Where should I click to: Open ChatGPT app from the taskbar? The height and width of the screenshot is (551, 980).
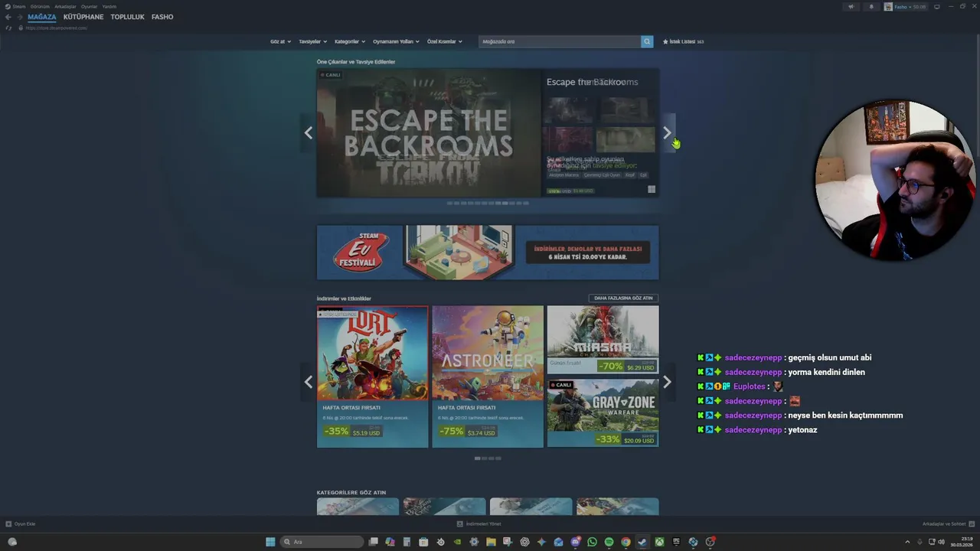524,542
